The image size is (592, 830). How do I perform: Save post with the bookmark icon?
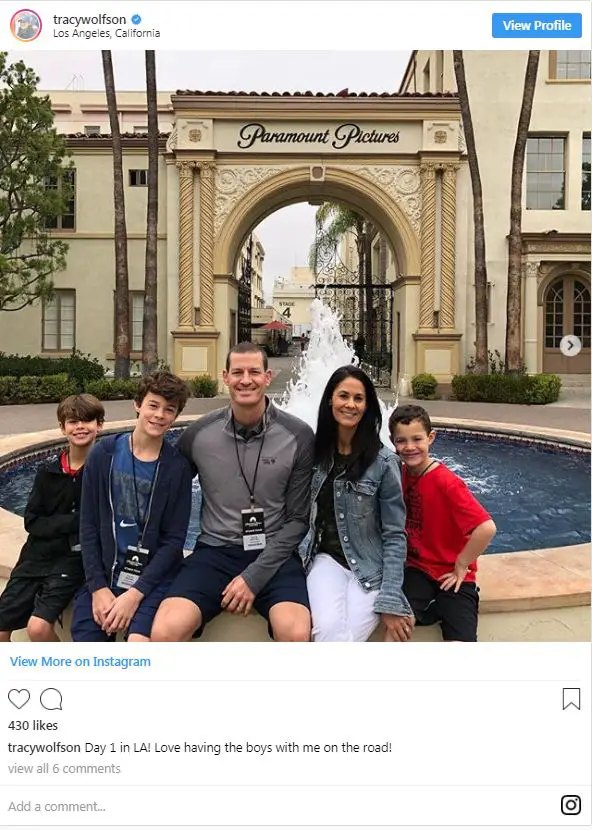point(571,699)
